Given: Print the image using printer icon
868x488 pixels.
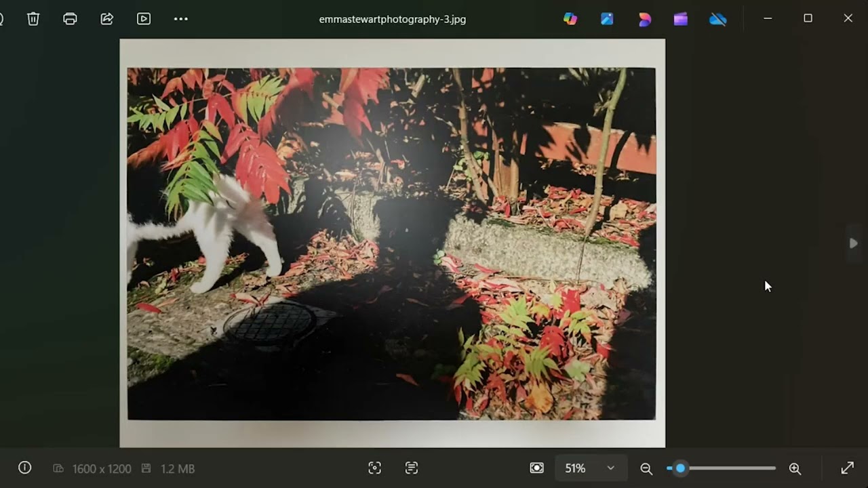Looking at the screenshot, I should click(x=70, y=19).
